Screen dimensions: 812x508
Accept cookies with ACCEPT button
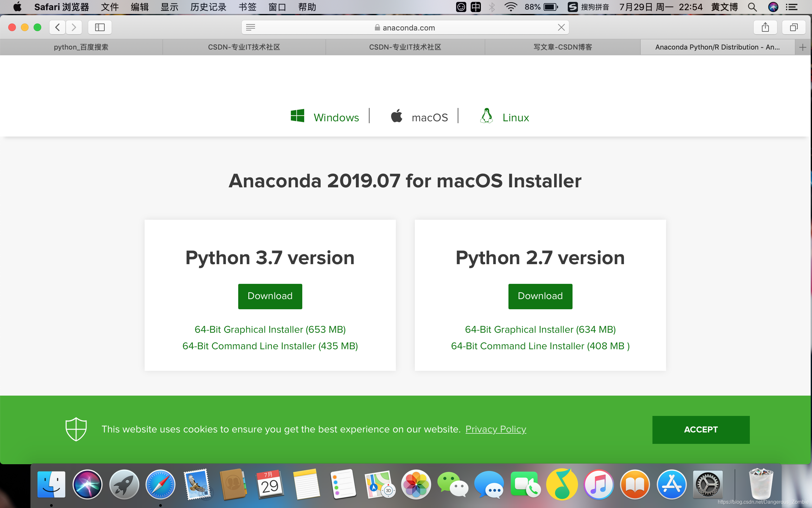[701, 430]
